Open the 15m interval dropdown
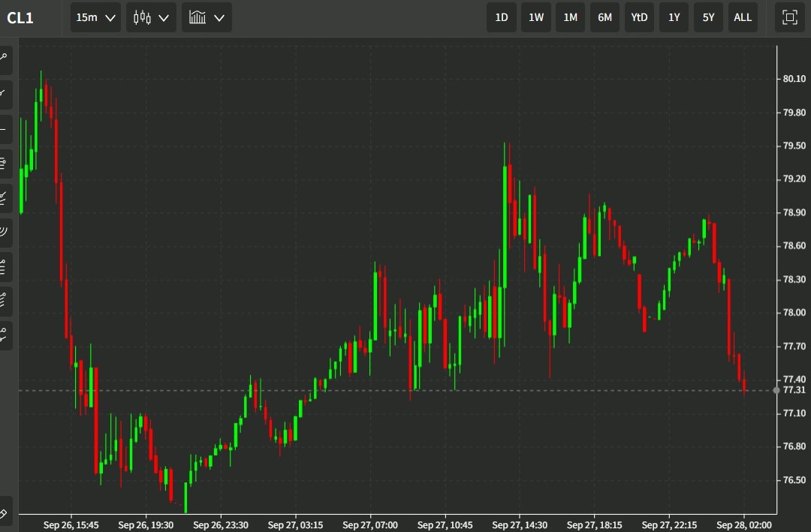This screenshot has height=532, width=811. tap(95, 17)
